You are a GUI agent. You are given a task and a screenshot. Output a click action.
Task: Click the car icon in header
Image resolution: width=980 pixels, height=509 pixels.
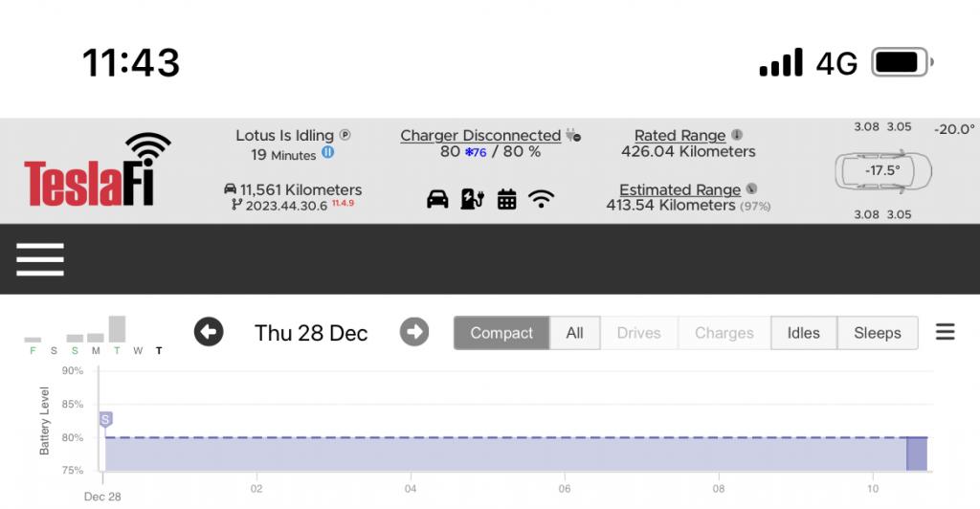[437, 199]
